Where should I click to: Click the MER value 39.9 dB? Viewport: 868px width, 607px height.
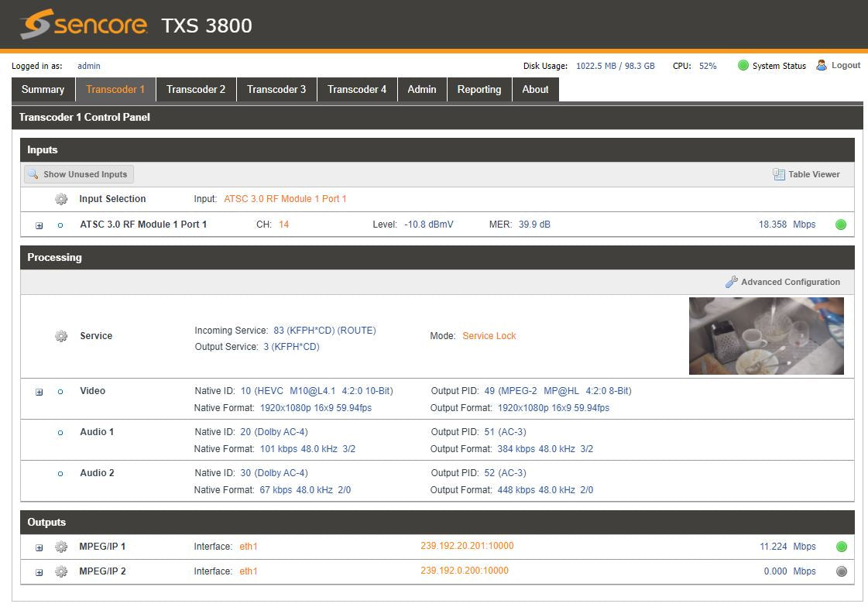[x=534, y=225]
